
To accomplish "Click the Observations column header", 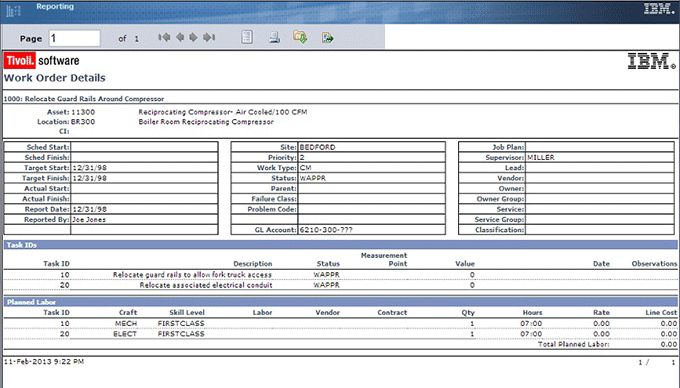I will [x=654, y=264].
